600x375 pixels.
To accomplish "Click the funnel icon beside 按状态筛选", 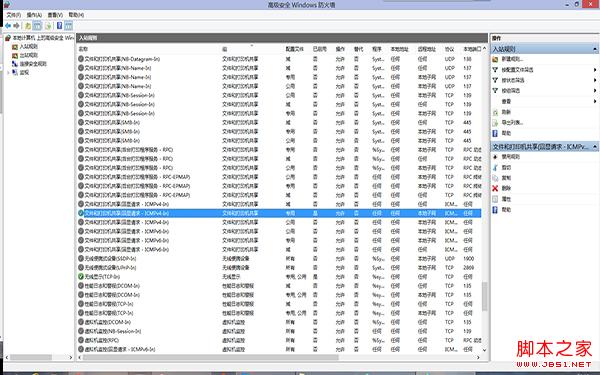I will [x=495, y=80].
